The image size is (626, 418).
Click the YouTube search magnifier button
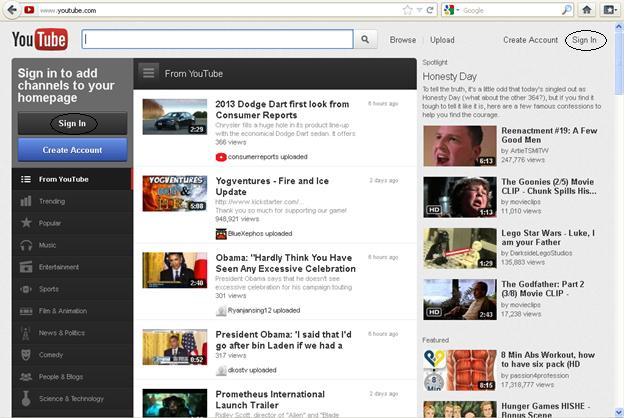[365, 40]
